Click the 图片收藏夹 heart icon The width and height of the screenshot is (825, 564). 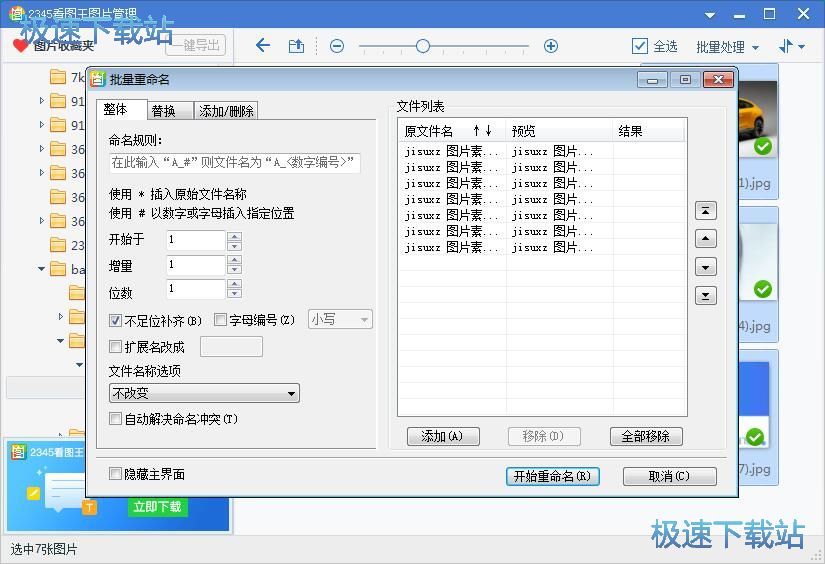tap(20, 45)
